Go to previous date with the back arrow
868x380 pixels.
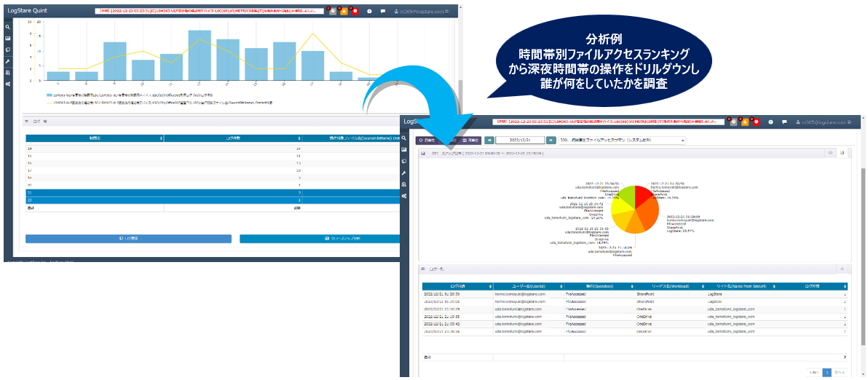click(x=490, y=139)
